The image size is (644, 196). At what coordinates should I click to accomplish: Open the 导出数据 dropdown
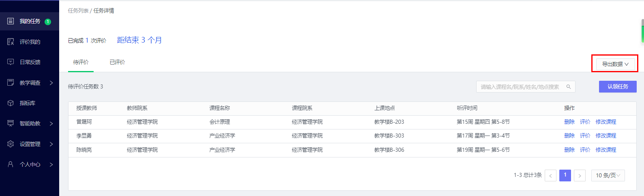(x=615, y=64)
